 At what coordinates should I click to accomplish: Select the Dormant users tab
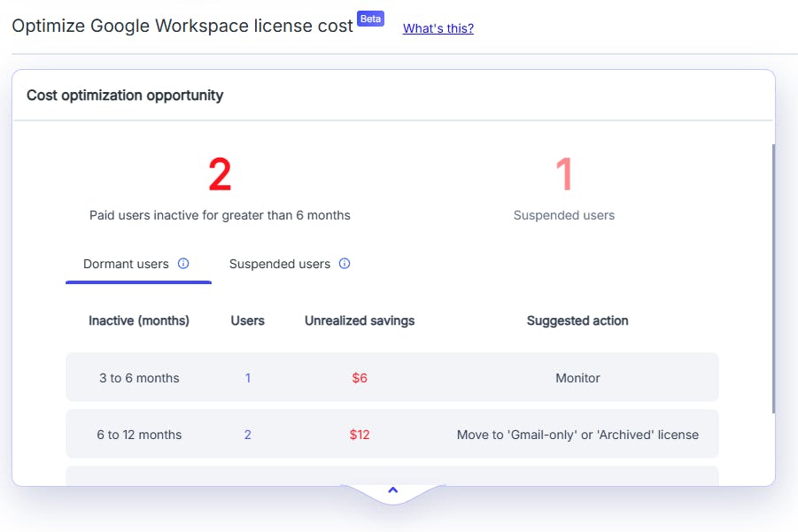point(126,264)
